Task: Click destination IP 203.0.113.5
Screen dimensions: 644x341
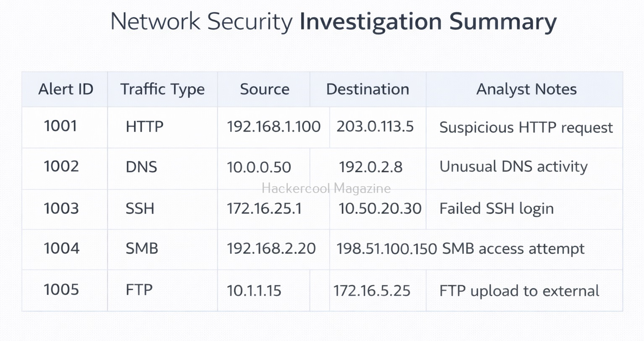Action: point(375,127)
